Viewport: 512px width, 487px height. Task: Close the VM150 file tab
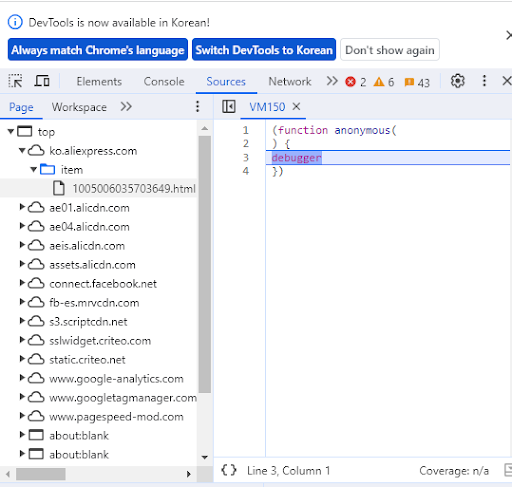click(296, 107)
